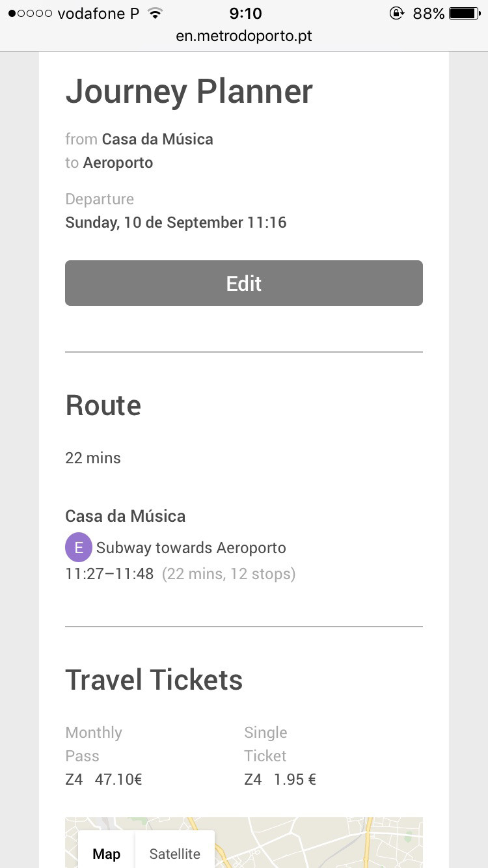Tap the en.metrodoporto.pt address bar
This screenshot has height=868, width=488.
point(244,36)
